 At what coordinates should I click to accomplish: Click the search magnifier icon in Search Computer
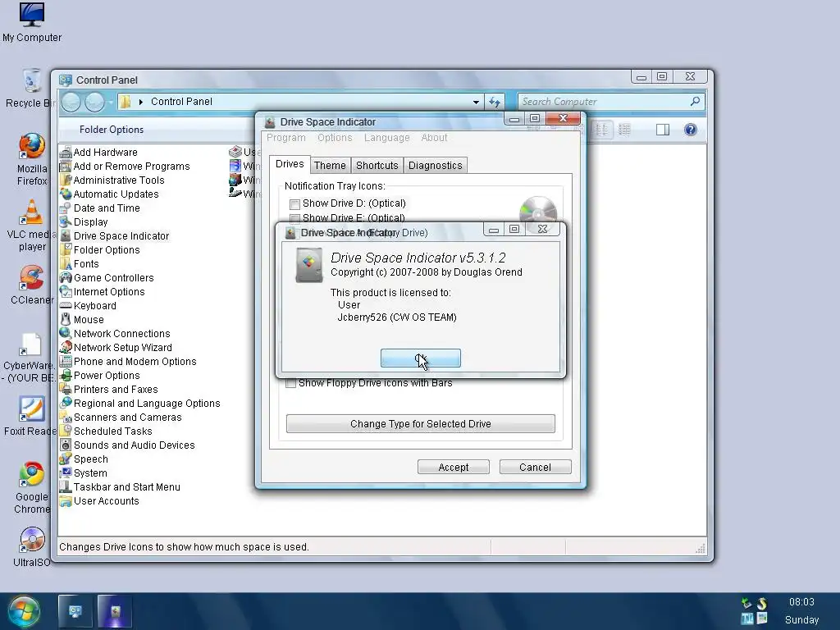(695, 101)
